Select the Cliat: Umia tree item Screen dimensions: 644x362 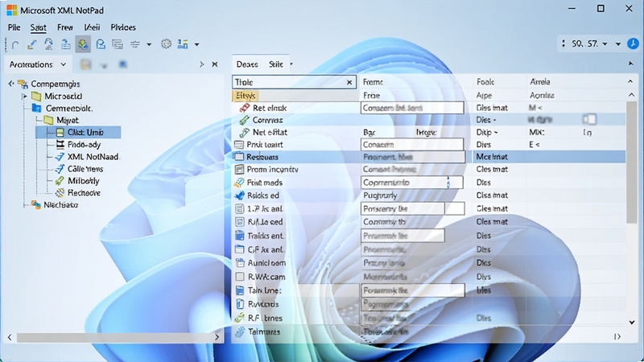click(78, 132)
